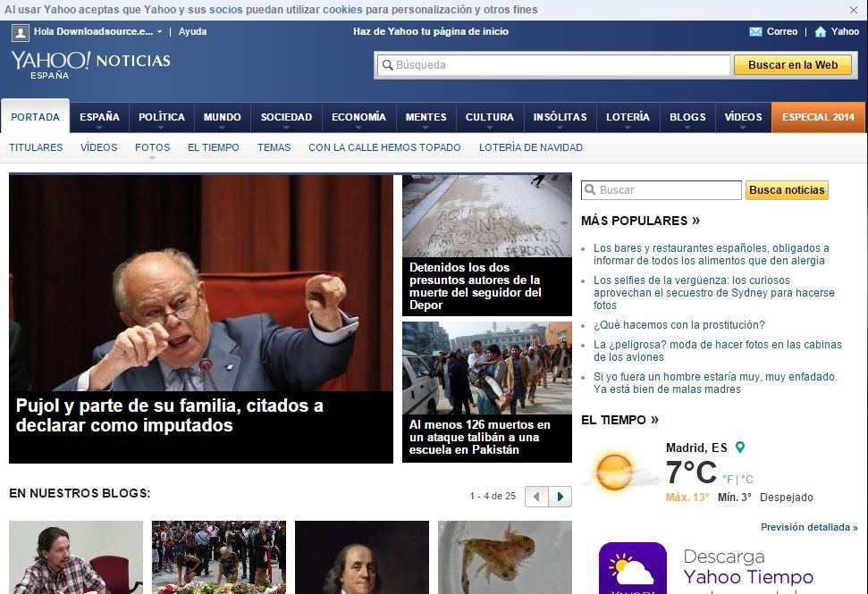Open ¿Qué hacemos con la prostitución? article
868x594 pixels.
coord(679,325)
